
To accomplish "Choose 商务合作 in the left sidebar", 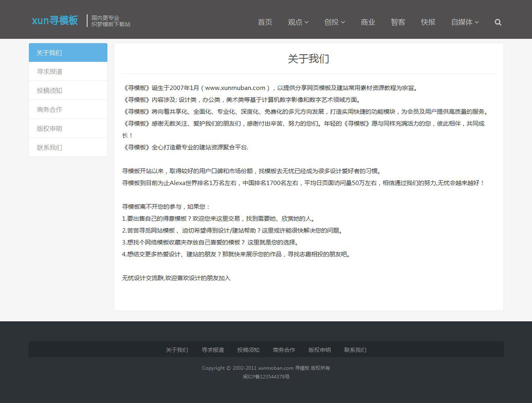I will (68, 110).
